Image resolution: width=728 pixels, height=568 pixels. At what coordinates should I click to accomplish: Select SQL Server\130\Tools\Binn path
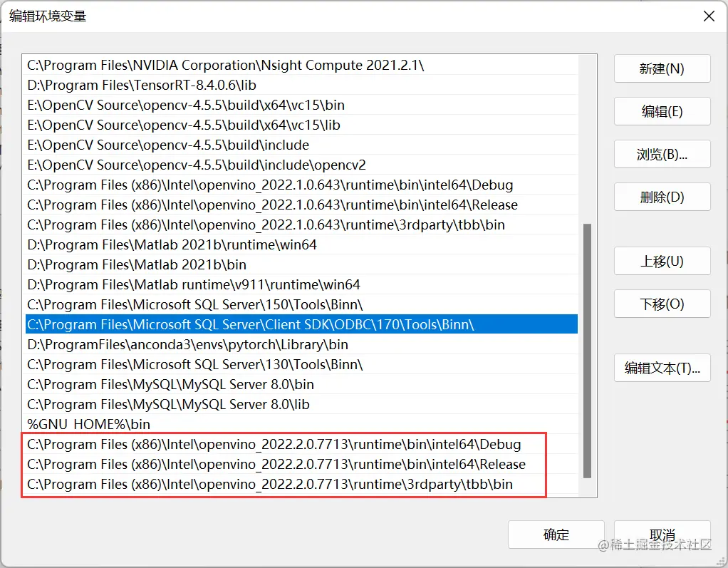click(302, 365)
